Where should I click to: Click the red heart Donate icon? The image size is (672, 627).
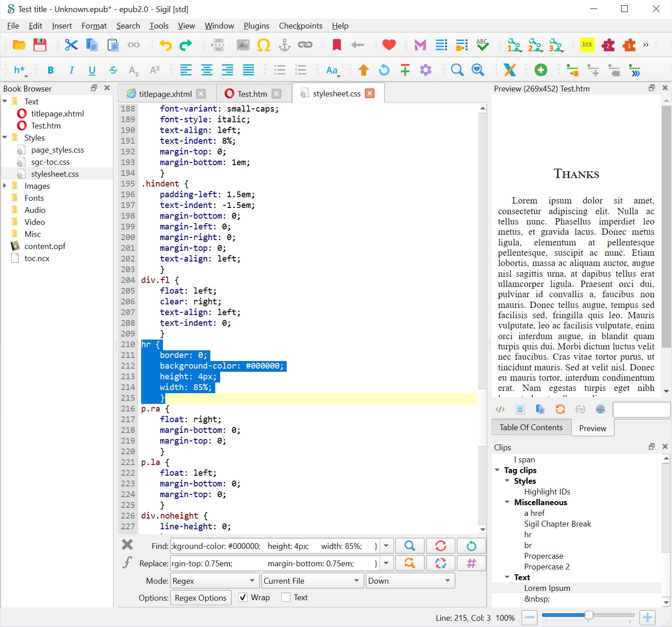(x=389, y=45)
